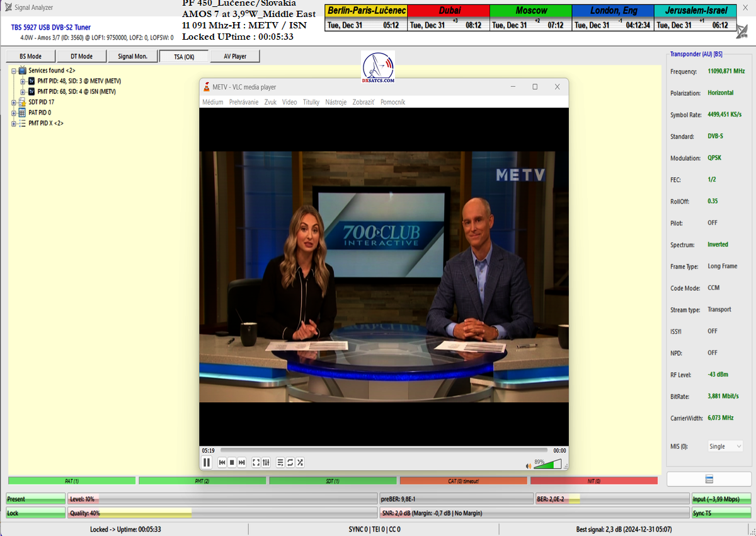This screenshot has height=536, width=756.
Task: Click the VLC stop playback button
Action: 232,462
